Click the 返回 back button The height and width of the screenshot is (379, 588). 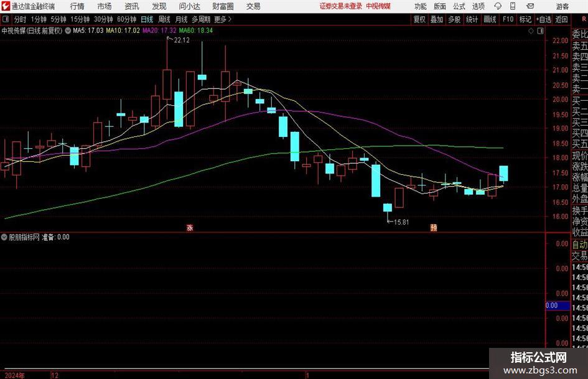[561, 19]
